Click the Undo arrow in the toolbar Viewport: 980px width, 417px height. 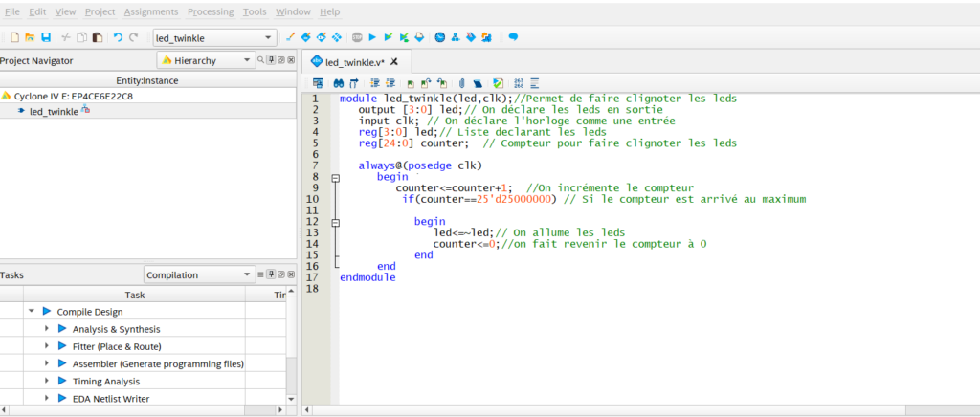[x=118, y=37]
